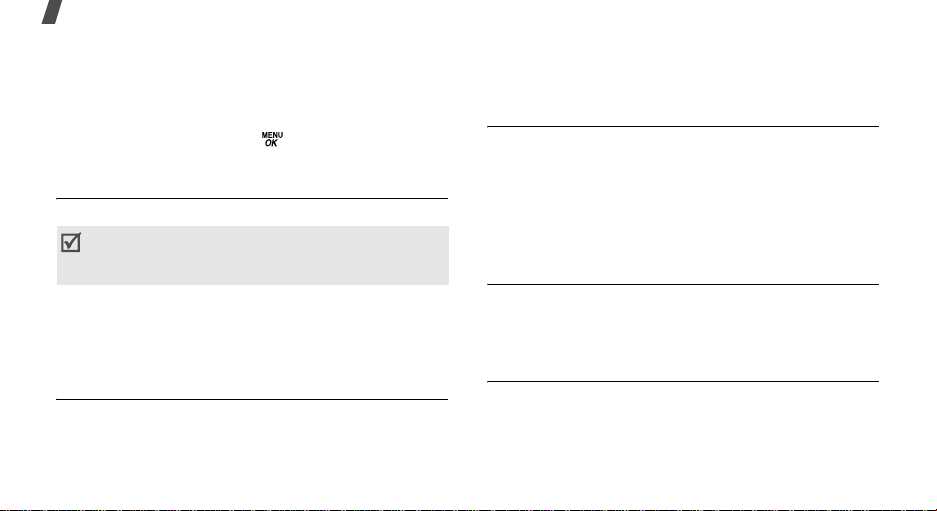Click the topmost divider line in right column

click(x=683, y=127)
